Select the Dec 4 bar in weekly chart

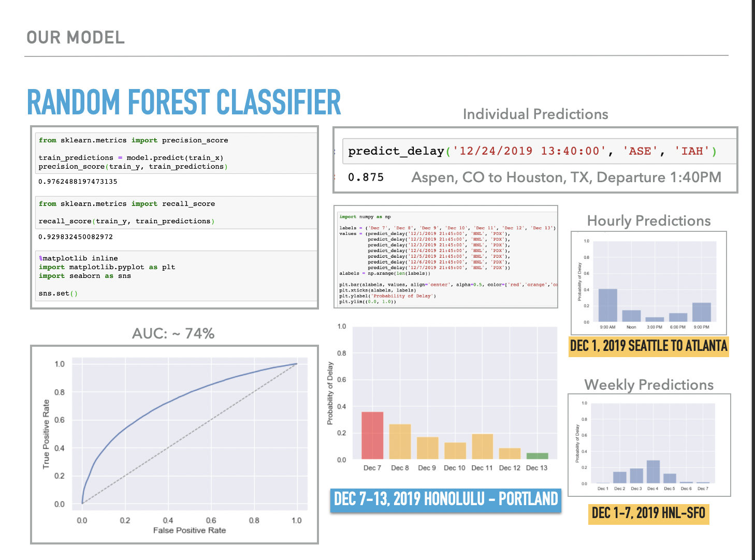coord(653,471)
